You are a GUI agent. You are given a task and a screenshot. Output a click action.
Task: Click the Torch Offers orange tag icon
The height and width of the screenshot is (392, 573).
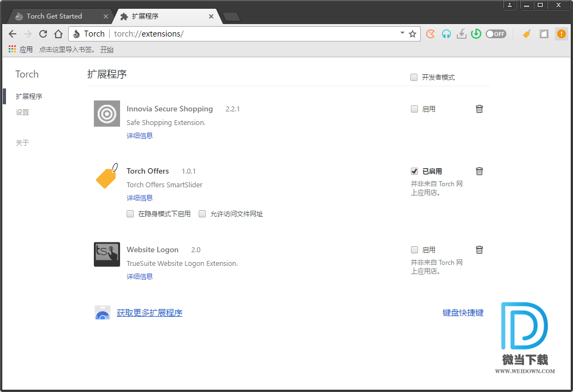(107, 176)
